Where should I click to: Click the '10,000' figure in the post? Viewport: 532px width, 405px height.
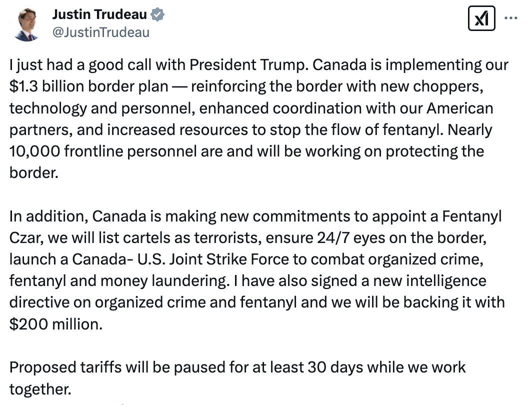coord(34,151)
